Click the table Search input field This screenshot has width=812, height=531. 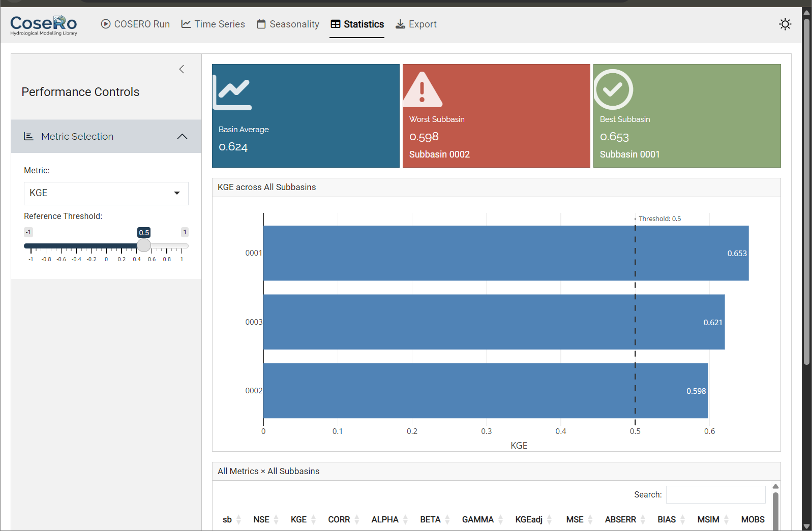click(715, 494)
